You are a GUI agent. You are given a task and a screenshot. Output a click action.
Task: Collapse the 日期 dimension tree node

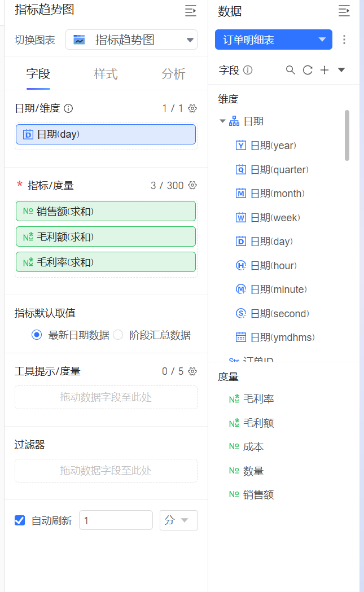[x=222, y=121]
